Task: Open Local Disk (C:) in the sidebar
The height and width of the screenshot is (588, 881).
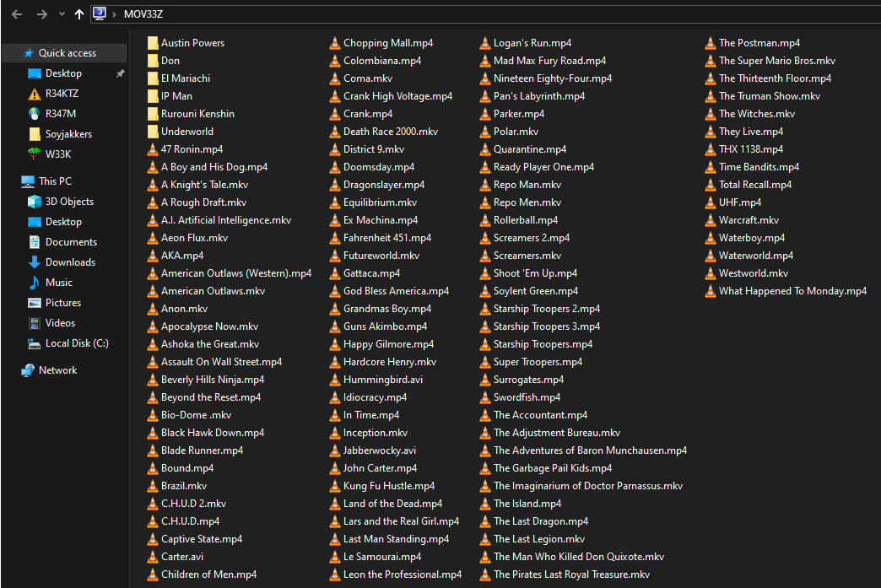Action: 77,343
